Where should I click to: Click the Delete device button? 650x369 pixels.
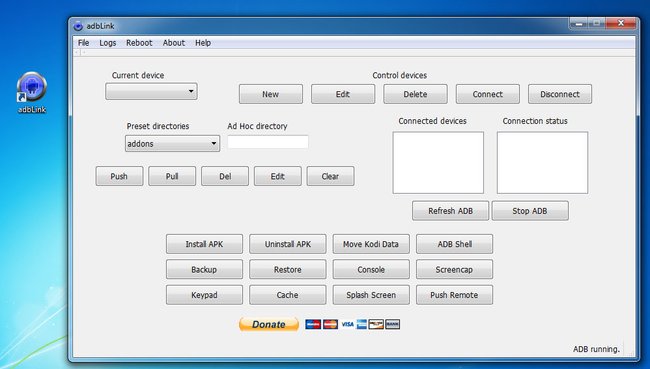(415, 94)
